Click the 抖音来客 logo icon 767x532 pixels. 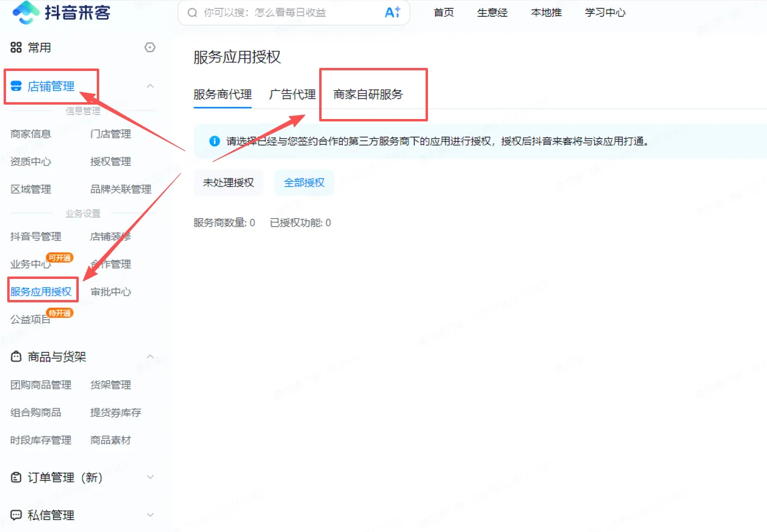26,12
